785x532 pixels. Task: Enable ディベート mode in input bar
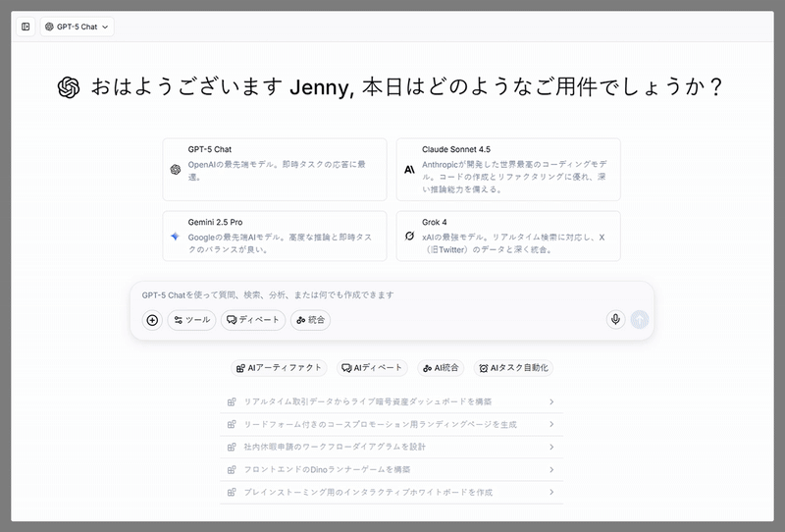click(253, 320)
